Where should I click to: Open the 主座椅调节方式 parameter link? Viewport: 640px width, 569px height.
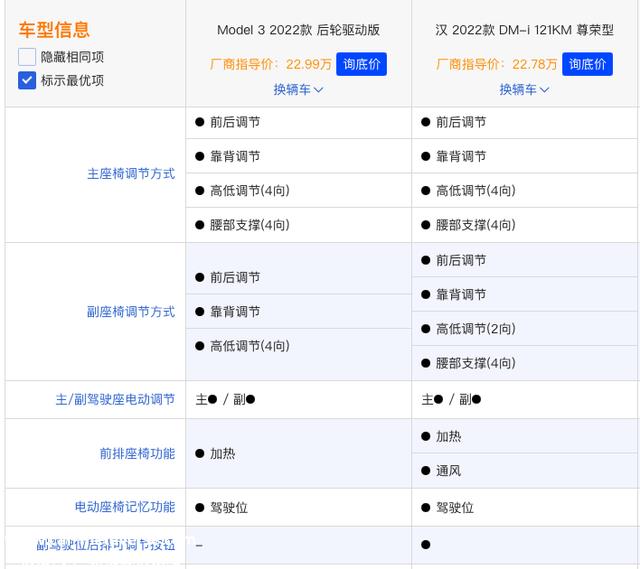(x=131, y=174)
